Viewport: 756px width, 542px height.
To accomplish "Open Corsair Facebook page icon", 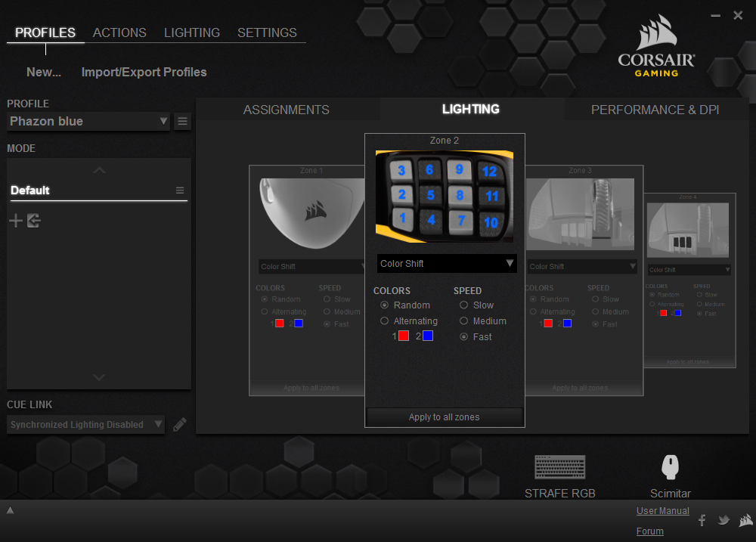I will [702, 520].
